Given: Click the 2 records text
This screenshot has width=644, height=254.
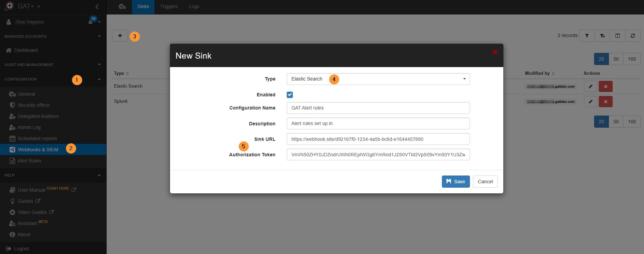Looking at the screenshot, I should 567,36.
